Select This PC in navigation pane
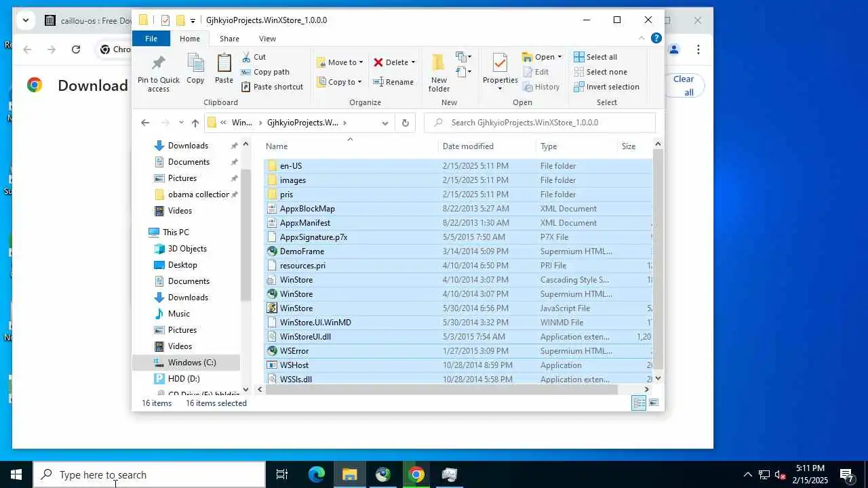Screen dimensions: 868x488 [x=176, y=232]
